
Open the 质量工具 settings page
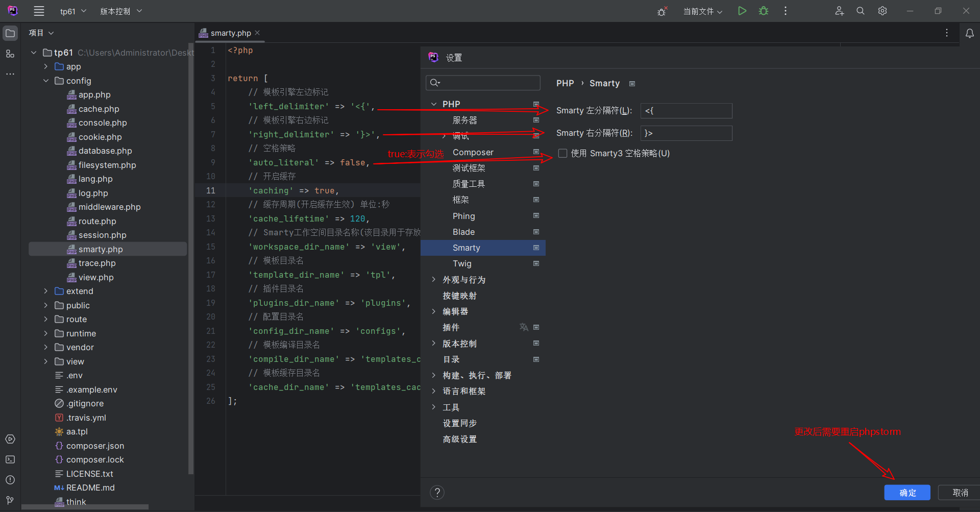(x=483, y=184)
